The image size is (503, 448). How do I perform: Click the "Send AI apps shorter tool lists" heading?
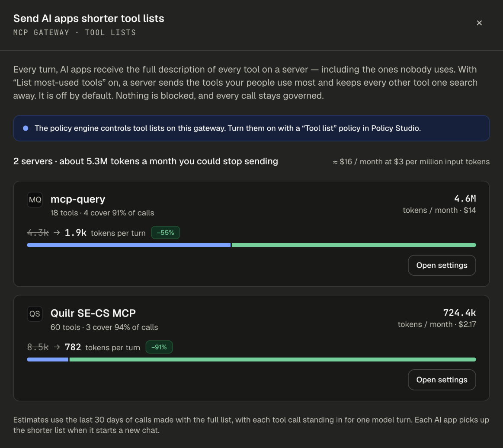click(89, 19)
